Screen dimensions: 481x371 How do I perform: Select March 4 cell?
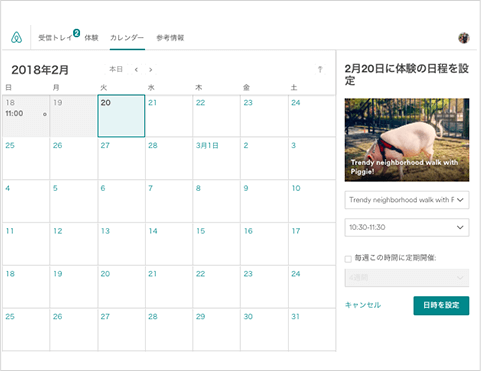click(26, 201)
